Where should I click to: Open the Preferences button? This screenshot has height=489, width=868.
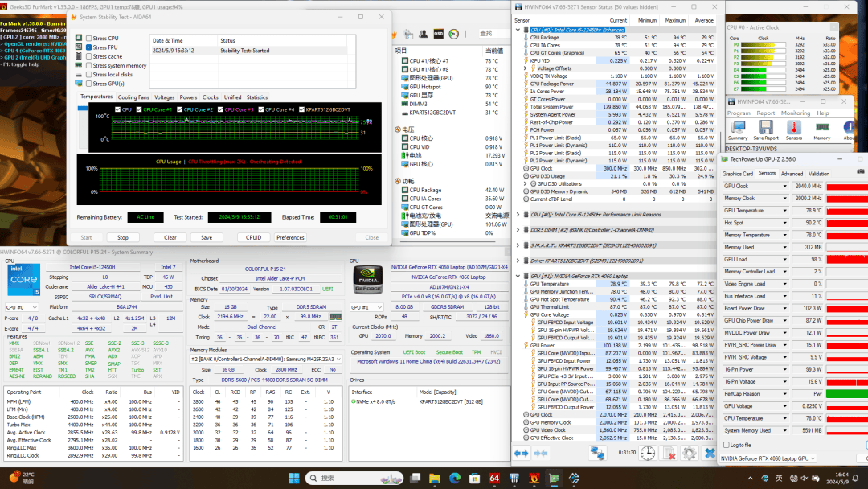[290, 237]
